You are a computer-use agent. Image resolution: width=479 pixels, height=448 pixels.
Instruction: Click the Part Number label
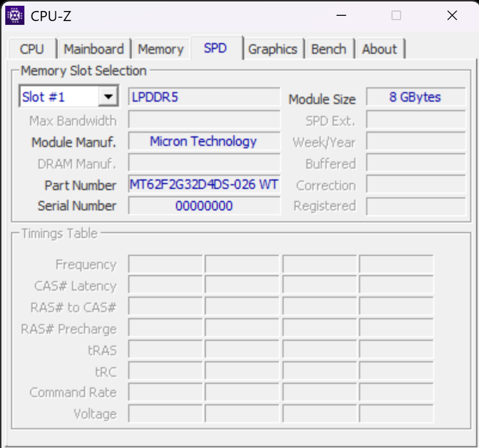point(80,185)
